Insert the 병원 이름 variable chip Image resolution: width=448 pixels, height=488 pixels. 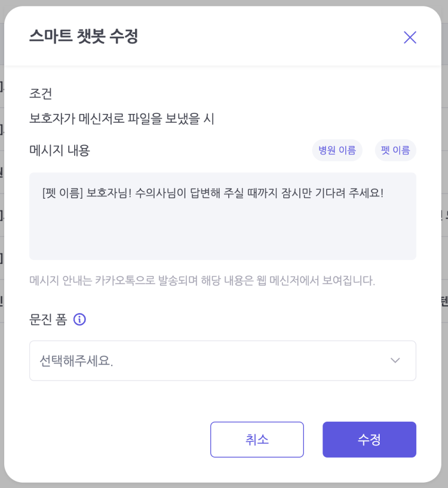click(x=337, y=150)
